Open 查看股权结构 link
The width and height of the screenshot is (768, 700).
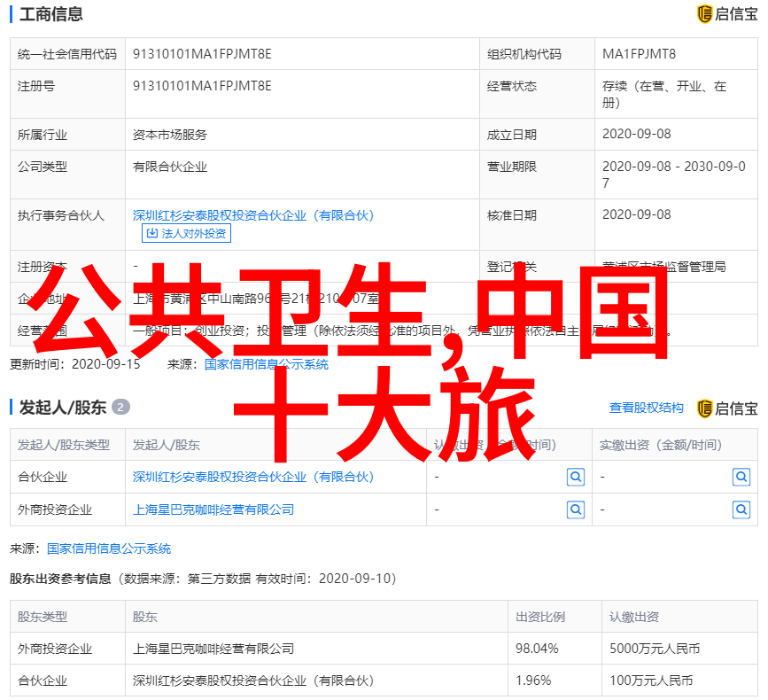coord(646,408)
